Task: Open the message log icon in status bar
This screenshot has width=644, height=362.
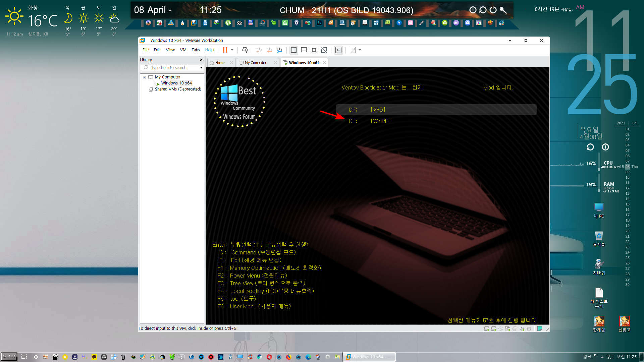Action: (x=540, y=328)
